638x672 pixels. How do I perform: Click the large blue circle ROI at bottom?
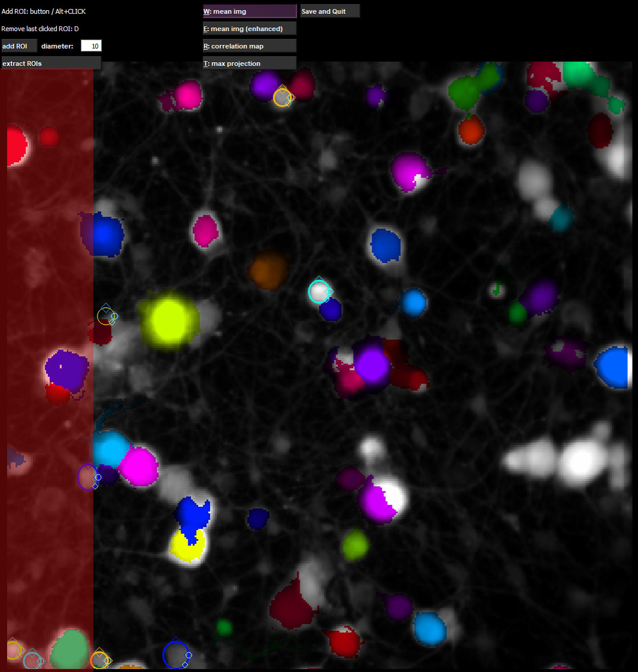click(175, 654)
